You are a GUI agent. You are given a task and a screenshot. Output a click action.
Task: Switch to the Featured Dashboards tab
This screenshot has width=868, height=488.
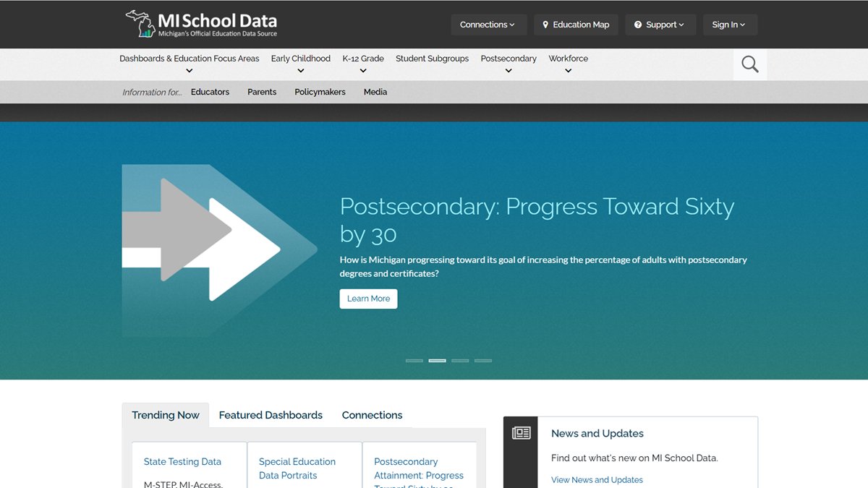pyautogui.click(x=271, y=415)
